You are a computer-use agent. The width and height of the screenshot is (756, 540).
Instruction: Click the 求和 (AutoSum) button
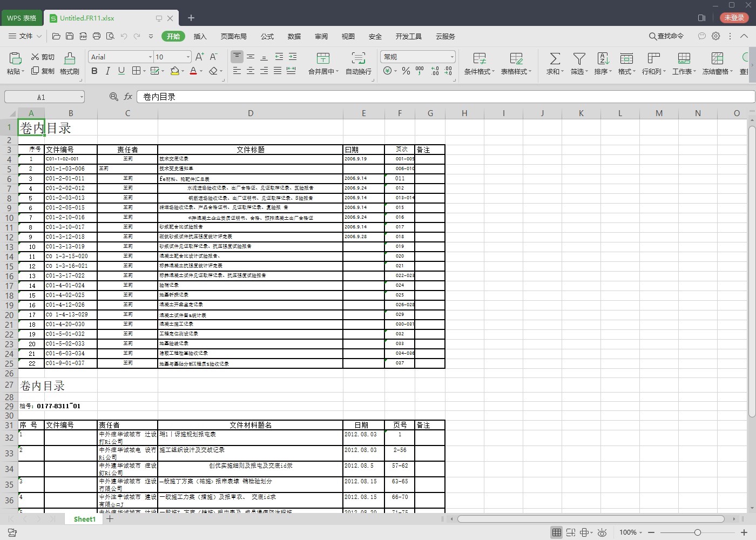[555, 64]
